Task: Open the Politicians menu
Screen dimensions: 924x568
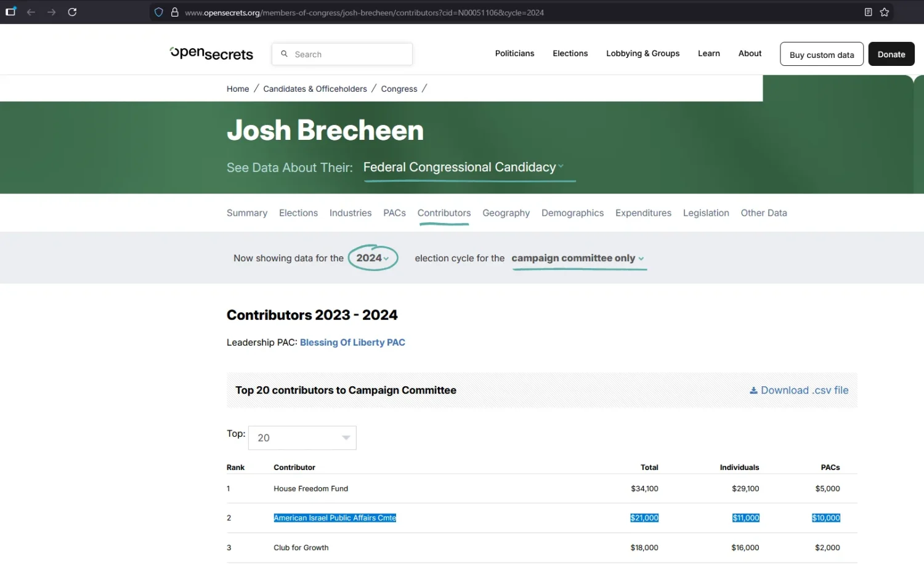Action: 514,54
